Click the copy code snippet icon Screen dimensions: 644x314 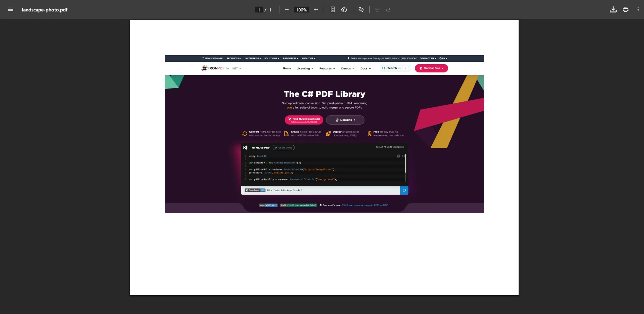[x=398, y=156]
